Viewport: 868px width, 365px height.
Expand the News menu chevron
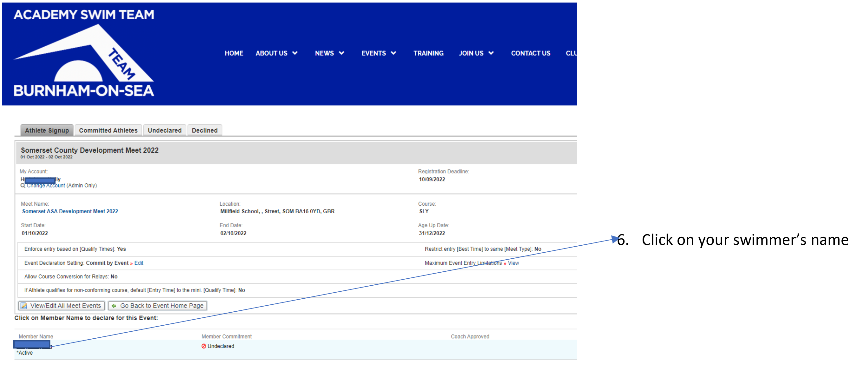342,53
